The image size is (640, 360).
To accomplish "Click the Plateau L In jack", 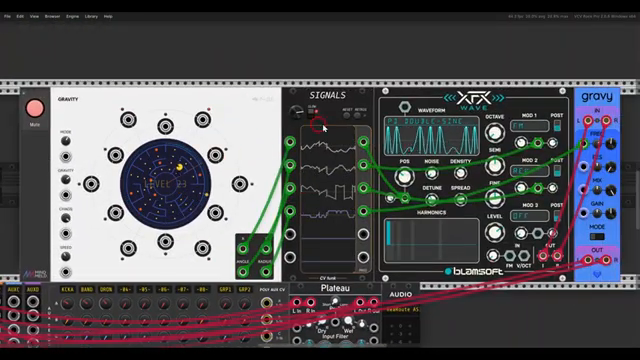I will [297, 302].
